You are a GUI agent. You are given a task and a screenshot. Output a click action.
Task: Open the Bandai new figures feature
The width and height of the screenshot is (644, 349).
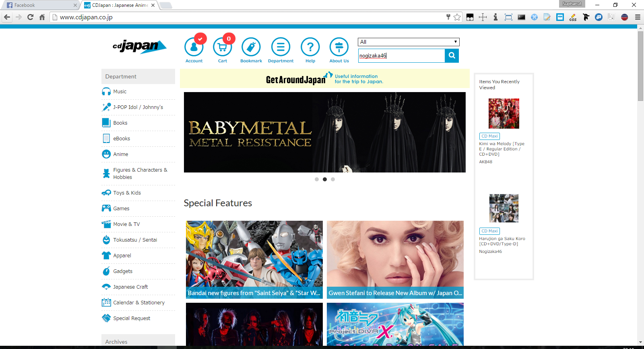pyautogui.click(x=254, y=259)
